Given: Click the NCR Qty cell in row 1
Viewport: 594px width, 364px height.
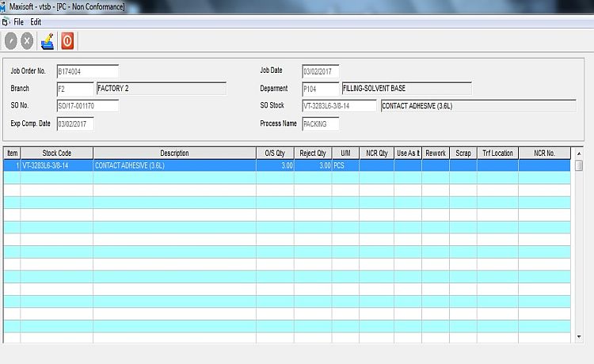Looking at the screenshot, I should pyautogui.click(x=376, y=166).
